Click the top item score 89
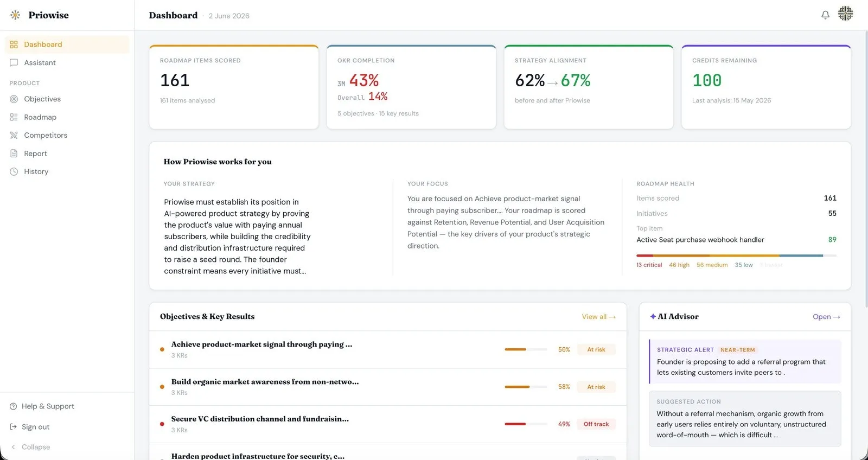 (x=832, y=240)
